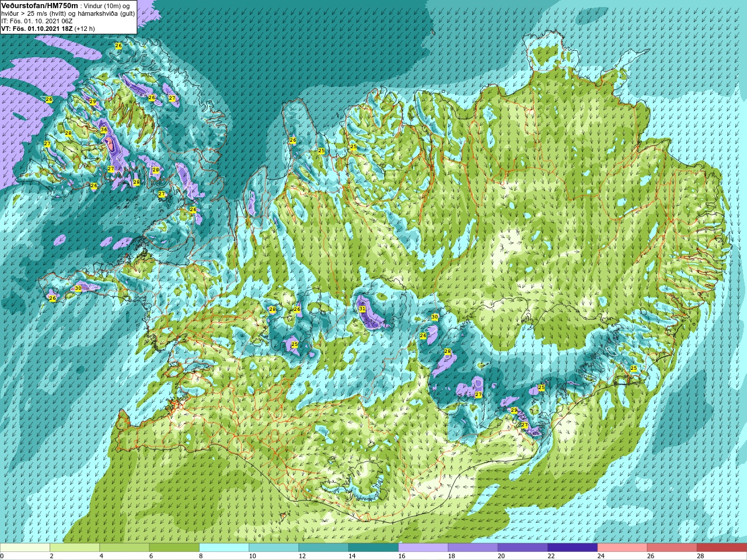The width and height of the screenshot is (747, 560).
Task: Select the turquoise 10–12 legend swatch
Action: tap(274, 548)
